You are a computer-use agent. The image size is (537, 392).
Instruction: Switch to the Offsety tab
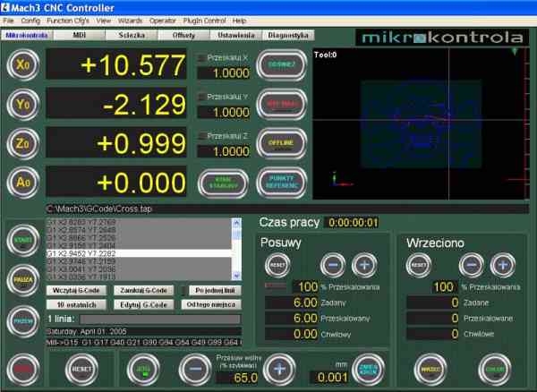tap(183, 35)
